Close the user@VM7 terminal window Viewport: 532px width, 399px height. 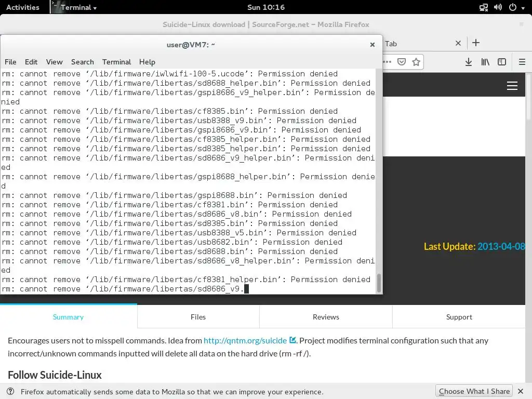click(x=372, y=45)
